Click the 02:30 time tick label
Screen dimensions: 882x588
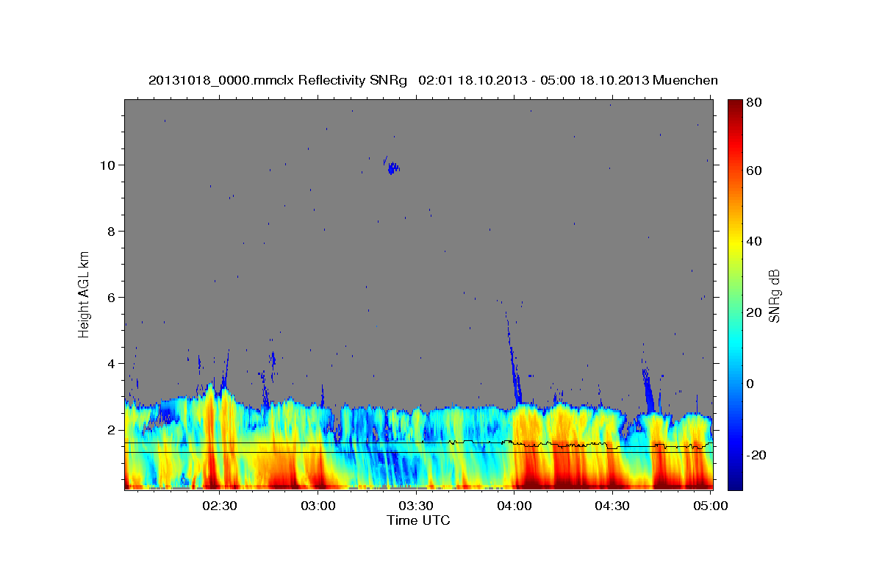tap(219, 506)
